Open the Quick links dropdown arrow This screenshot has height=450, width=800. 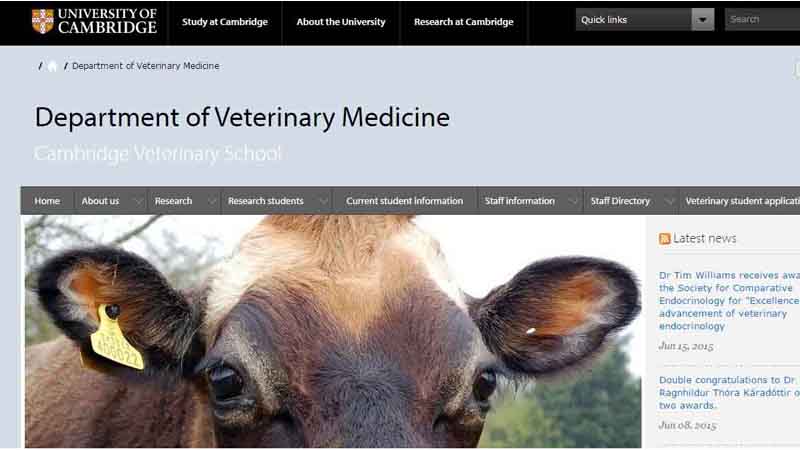703,19
